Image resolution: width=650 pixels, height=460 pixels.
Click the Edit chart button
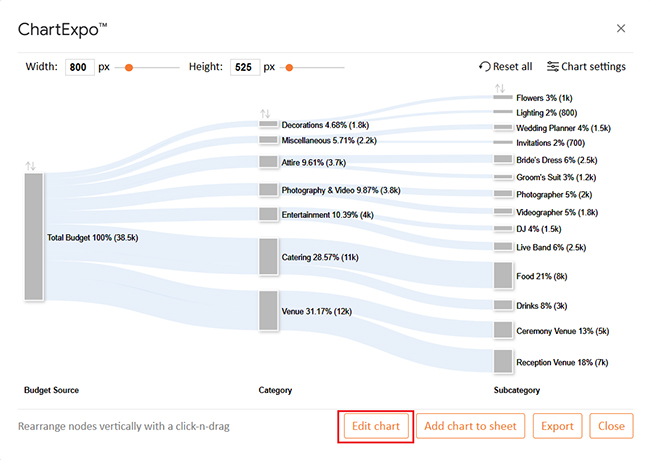pyautogui.click(x=375, y=426)
